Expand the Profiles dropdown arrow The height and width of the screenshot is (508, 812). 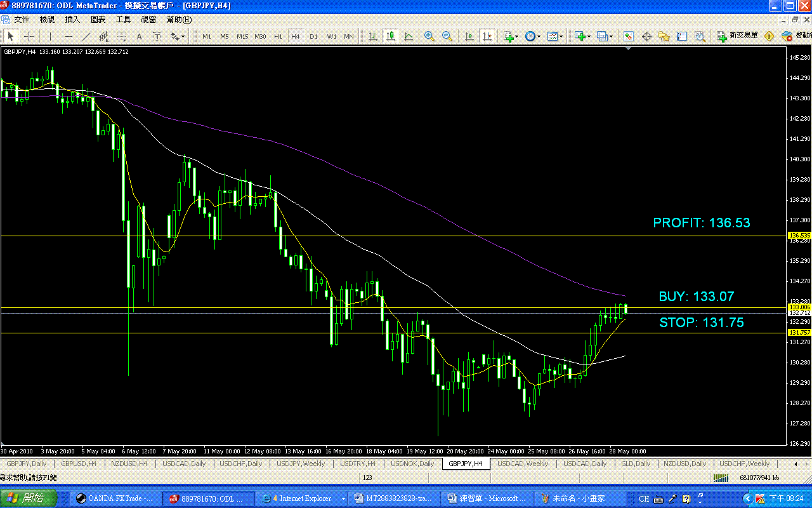[x=610, y=36]
